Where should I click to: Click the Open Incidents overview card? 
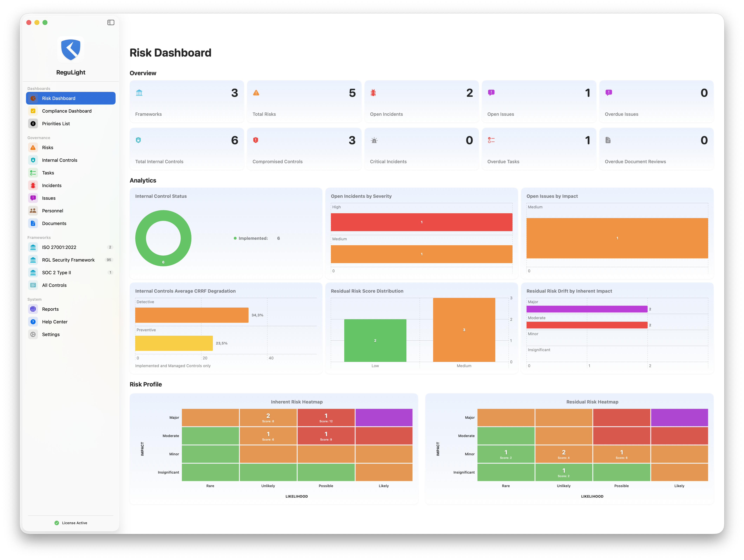click(421, 102)
